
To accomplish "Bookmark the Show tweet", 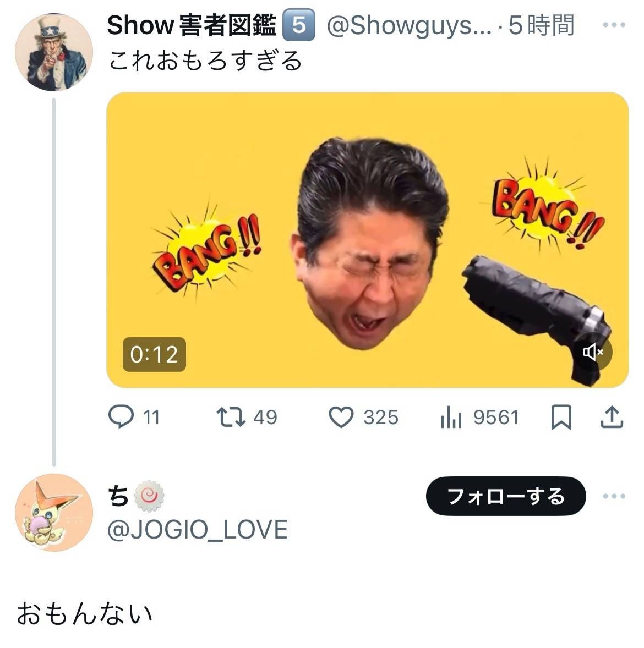I will point(561,416).
